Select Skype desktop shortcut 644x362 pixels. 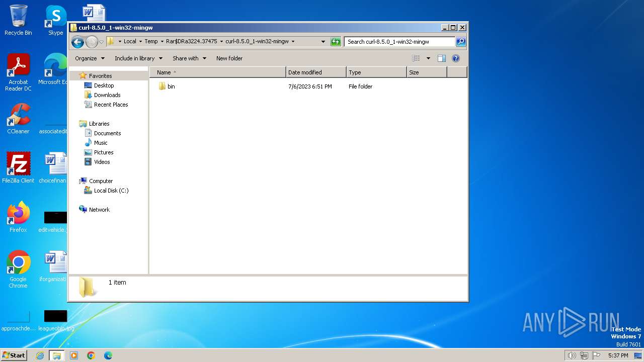click(x=55, y=20)
